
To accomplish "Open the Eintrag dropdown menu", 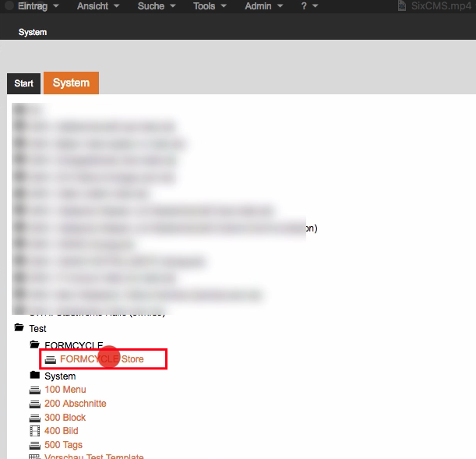I will tap(38, 6).
